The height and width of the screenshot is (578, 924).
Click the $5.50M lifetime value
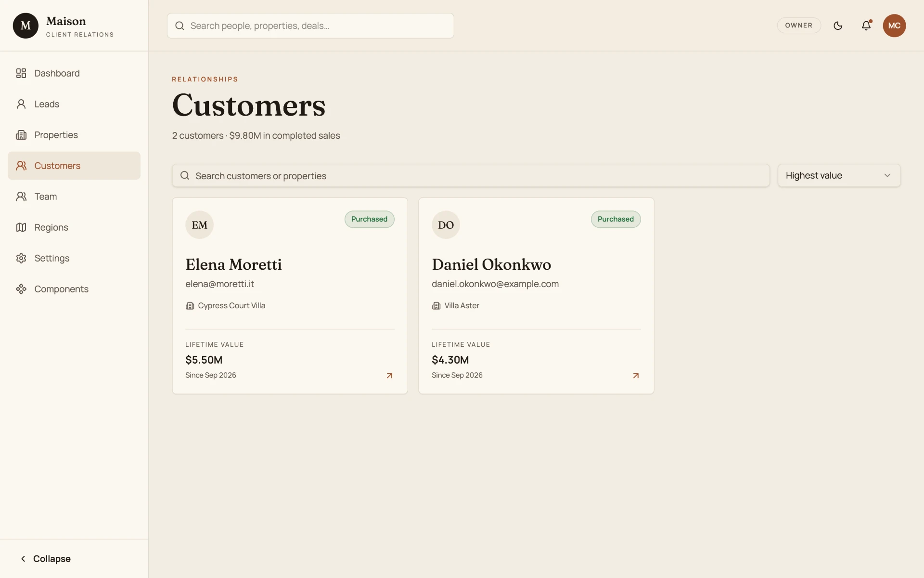[204, 360]
